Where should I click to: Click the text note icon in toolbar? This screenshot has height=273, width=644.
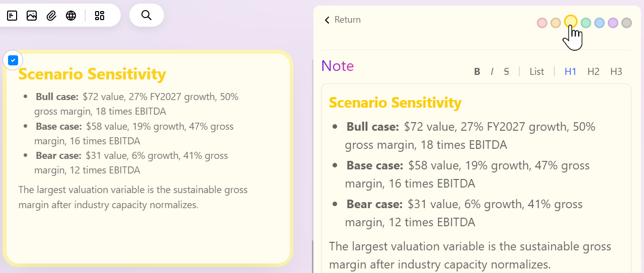(x=12, y=16)
